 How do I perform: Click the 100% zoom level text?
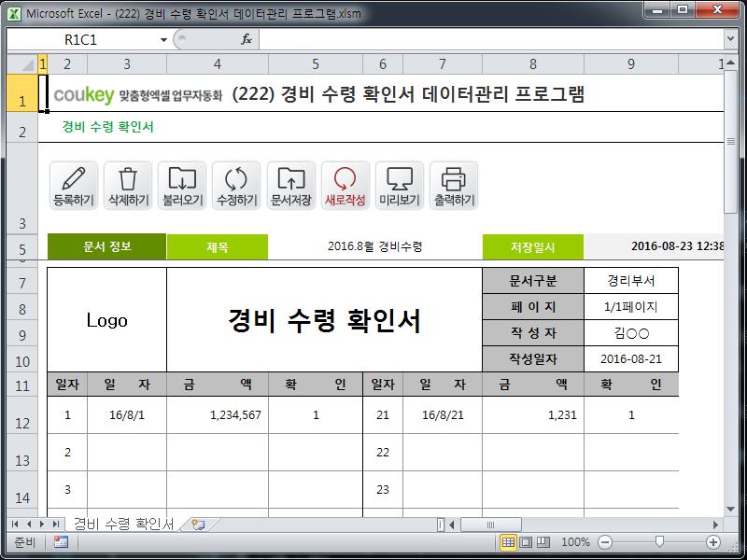[575, 542]
